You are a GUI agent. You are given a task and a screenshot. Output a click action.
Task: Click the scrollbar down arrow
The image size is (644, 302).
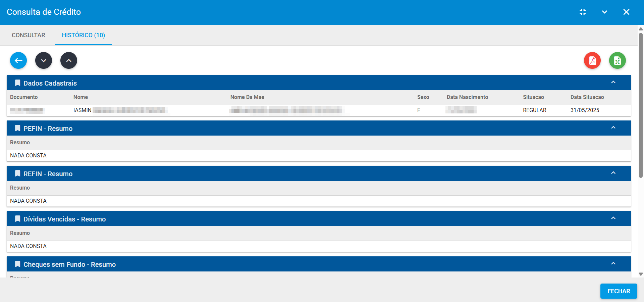pos(641,274)
